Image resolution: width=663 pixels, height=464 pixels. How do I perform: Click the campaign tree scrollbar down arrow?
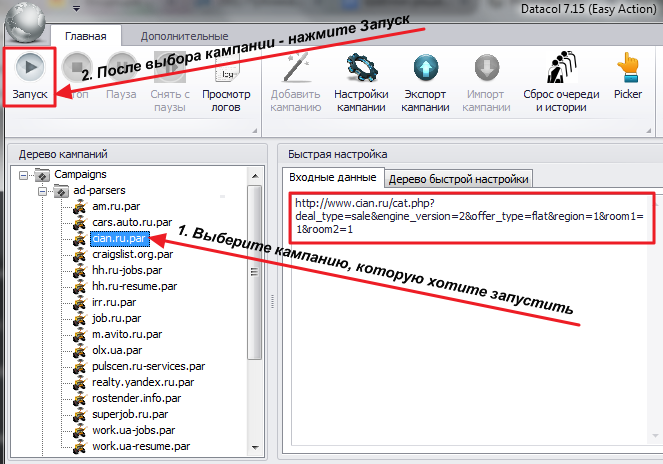click(255, 448)
